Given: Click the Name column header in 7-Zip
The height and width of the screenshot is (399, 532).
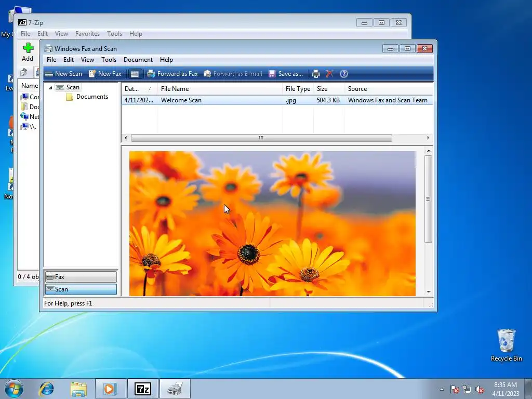Looking at the screenshot, I should tap(29, 86).
